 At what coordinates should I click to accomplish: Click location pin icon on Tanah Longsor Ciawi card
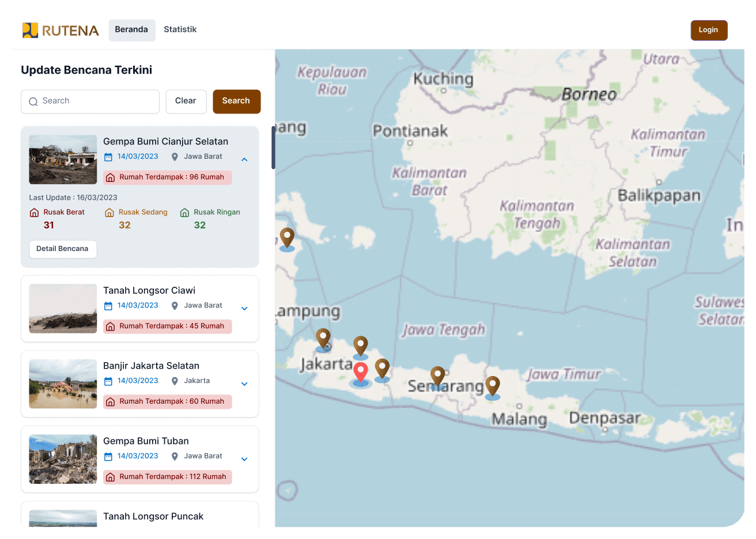pos(175,306)
